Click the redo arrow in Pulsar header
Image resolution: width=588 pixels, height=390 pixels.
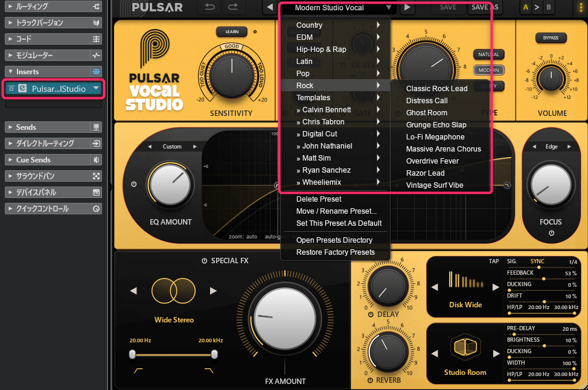(x=233, y=7)
